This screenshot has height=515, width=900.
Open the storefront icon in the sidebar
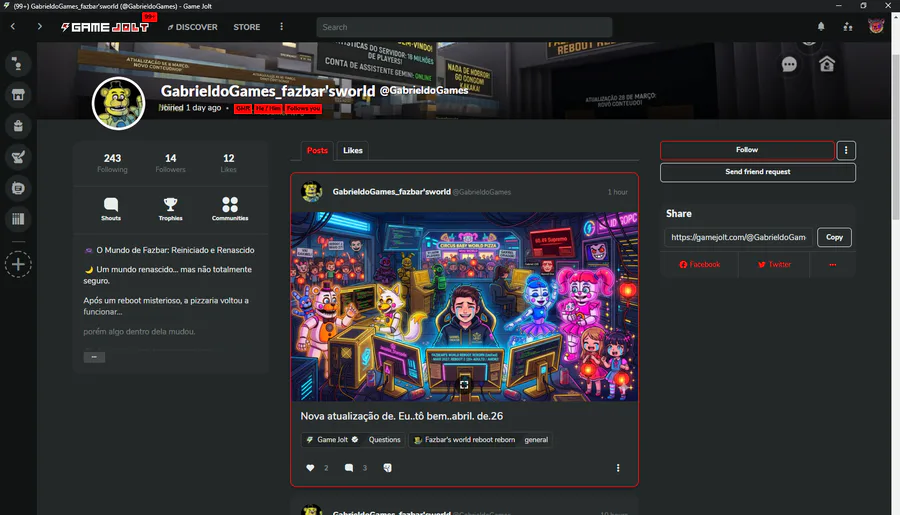[18, 95]
